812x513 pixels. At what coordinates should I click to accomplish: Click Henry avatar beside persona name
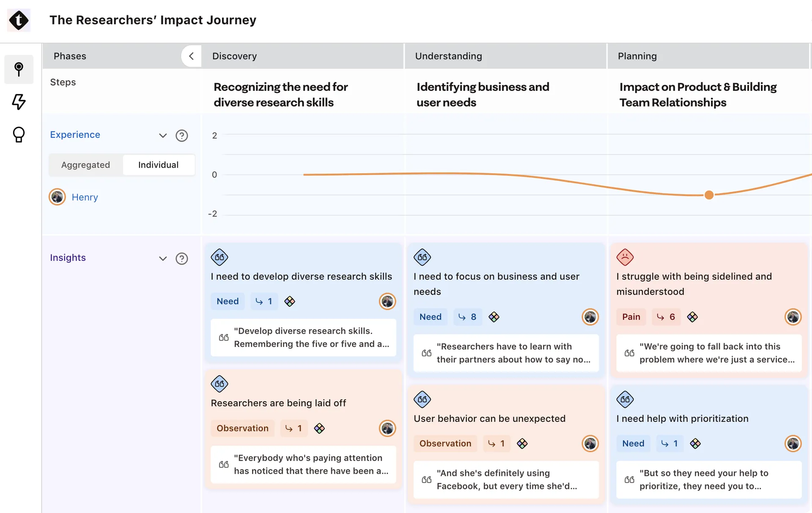(57, 197)
